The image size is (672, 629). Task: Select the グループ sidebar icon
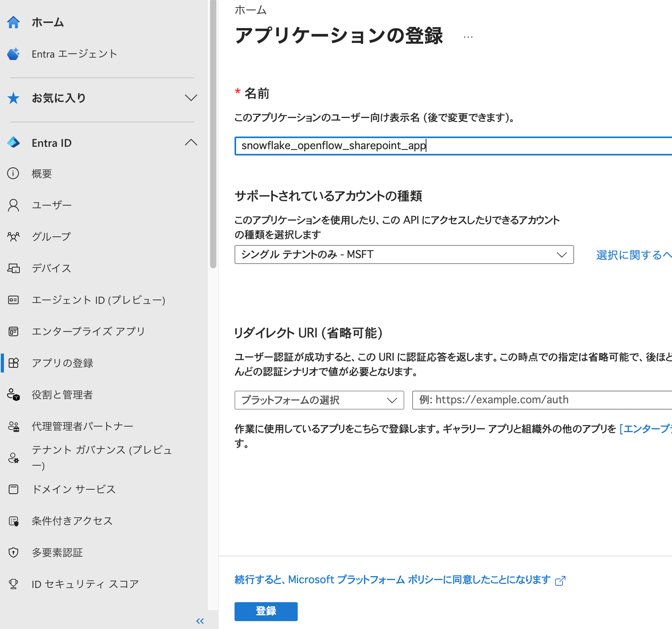pyautogui.click(x=13, y=236)
